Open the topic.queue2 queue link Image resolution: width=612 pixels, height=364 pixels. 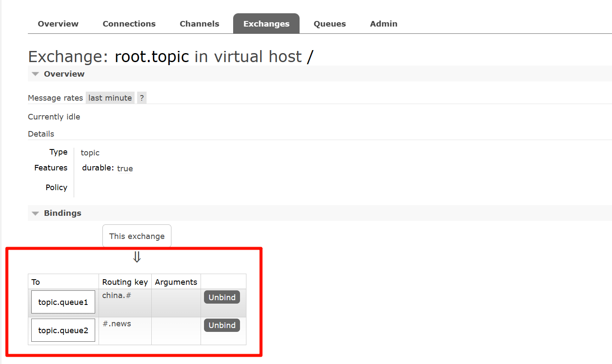(63, 331)
